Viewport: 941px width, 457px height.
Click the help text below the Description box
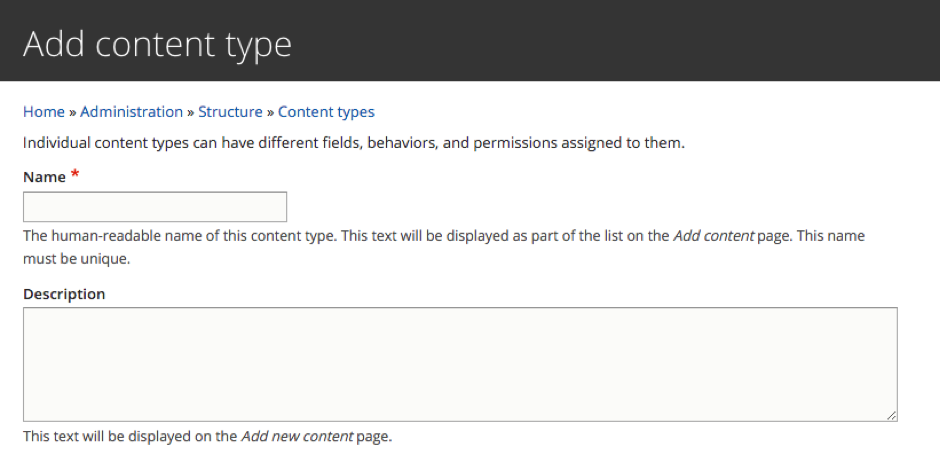pos(207,436)
